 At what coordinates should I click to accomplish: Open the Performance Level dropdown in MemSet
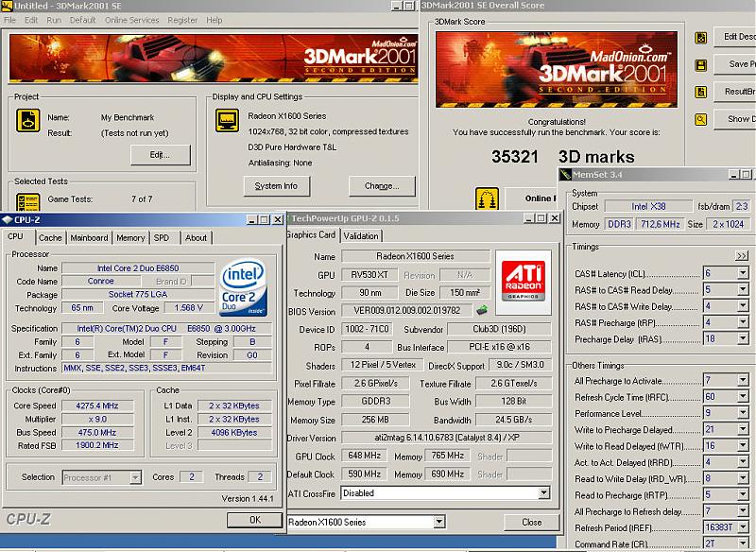[743, 413]
